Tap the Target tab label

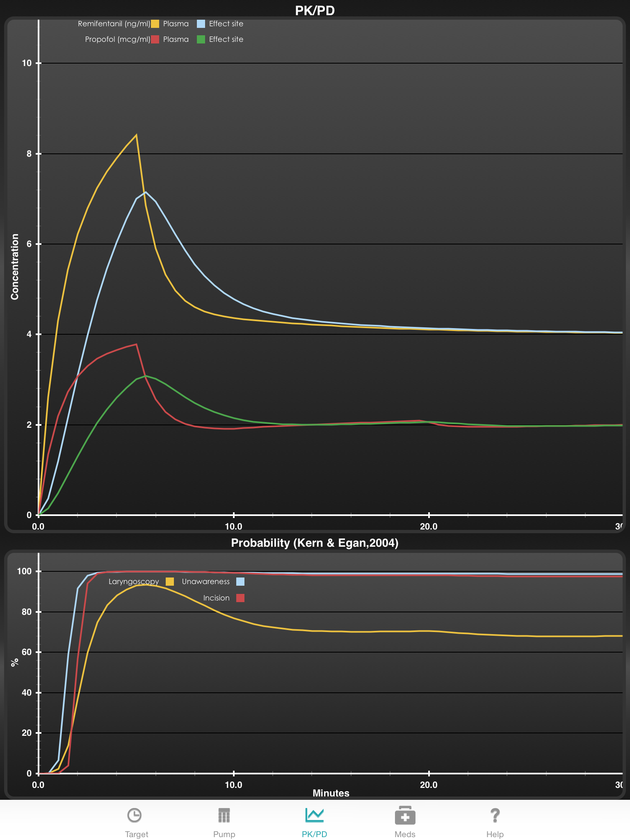[137, 834]
